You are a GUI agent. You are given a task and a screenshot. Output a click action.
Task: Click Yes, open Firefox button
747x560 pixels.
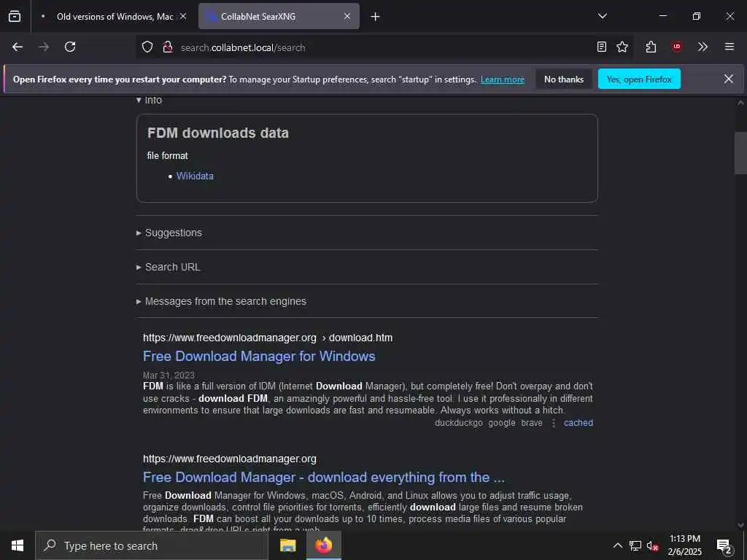tap(639, 79)
